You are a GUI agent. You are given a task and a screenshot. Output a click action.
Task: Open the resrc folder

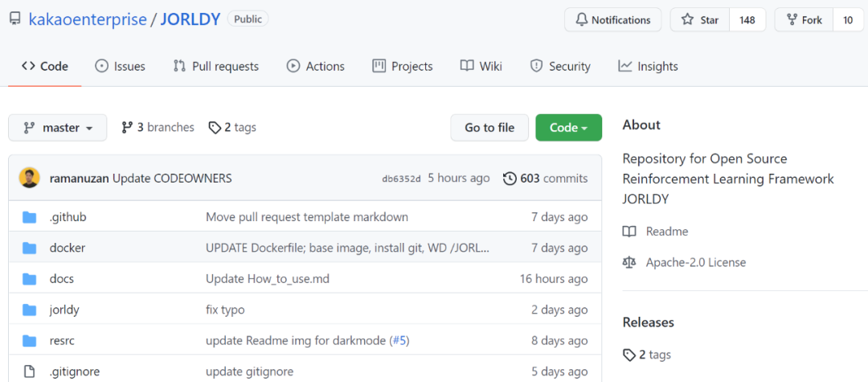[62, 340]
